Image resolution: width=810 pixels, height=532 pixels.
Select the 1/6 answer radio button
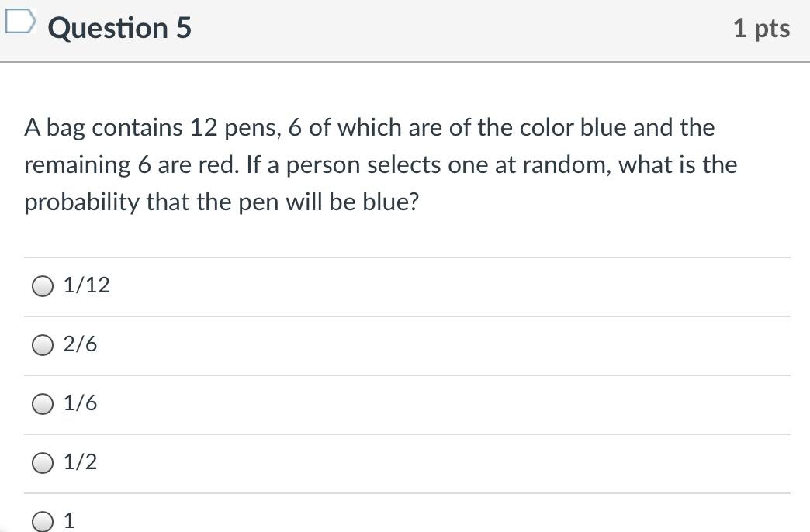click(x=42, y=403)
